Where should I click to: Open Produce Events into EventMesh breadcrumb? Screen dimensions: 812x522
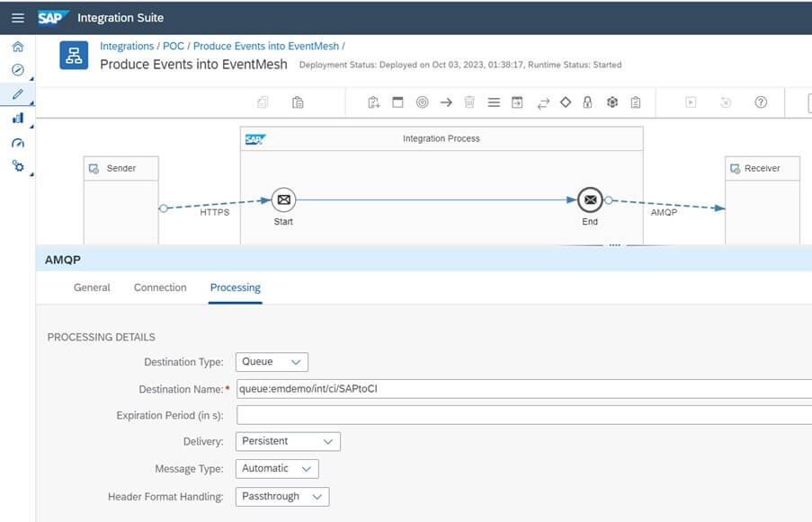[x=265, y=46]
